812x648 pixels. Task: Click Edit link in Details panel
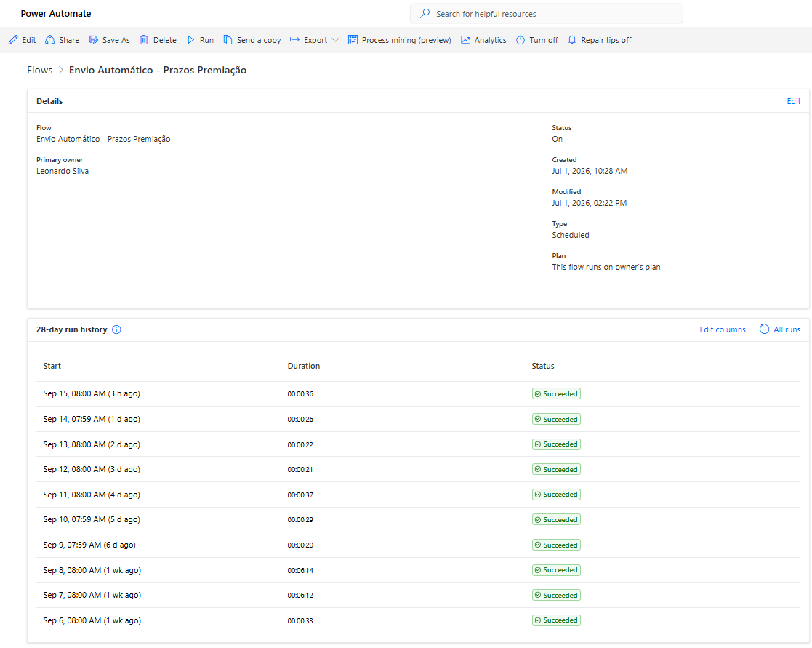point(793,101)
